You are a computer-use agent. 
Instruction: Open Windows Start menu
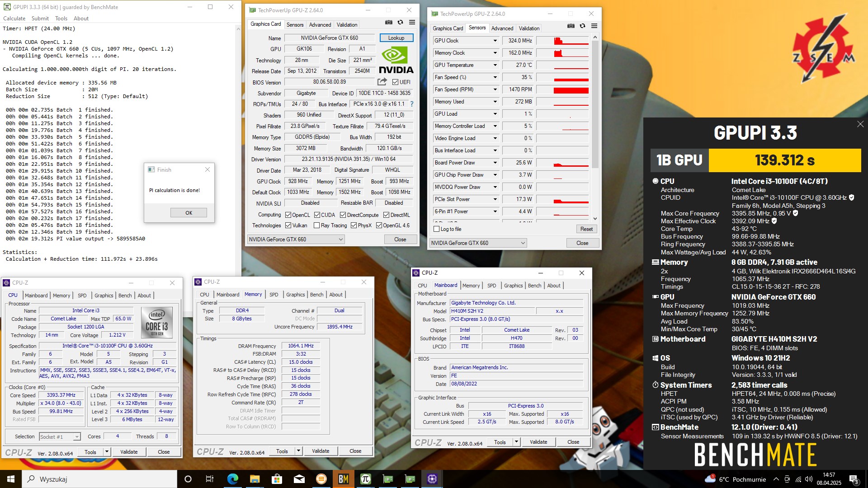pyautogui.click(x=11, y=479)
